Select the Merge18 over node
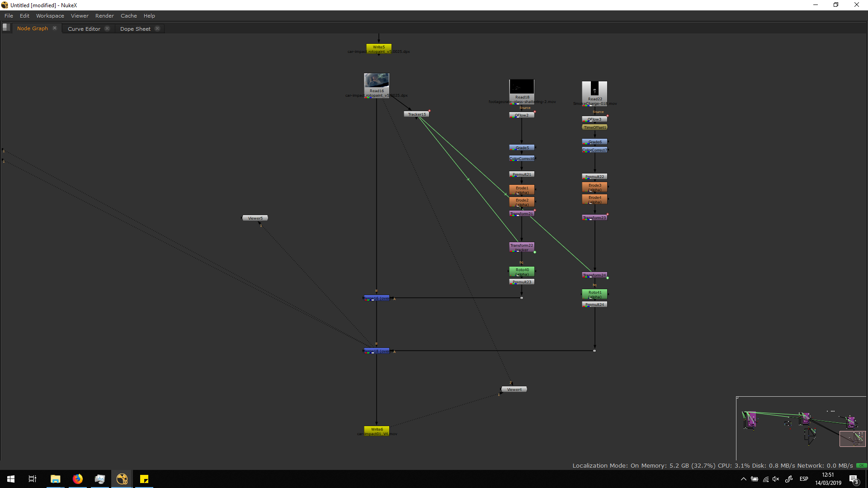 377,351
